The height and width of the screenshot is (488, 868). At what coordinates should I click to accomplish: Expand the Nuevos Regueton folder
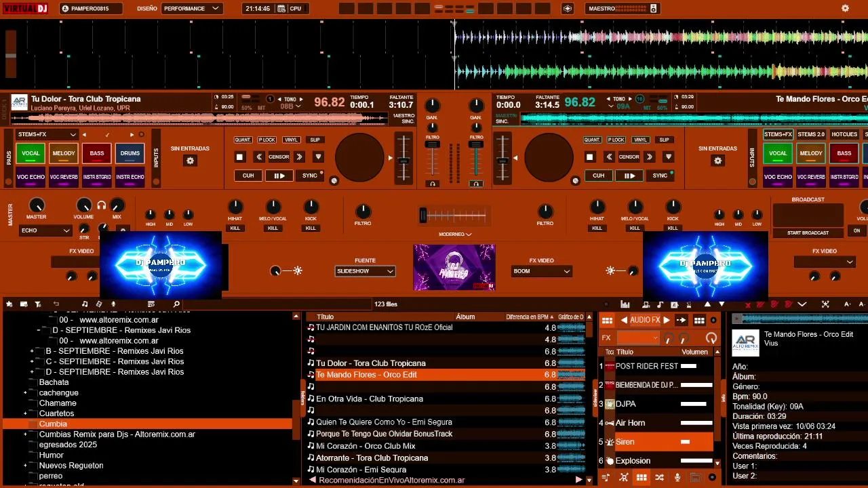(26, 466)
